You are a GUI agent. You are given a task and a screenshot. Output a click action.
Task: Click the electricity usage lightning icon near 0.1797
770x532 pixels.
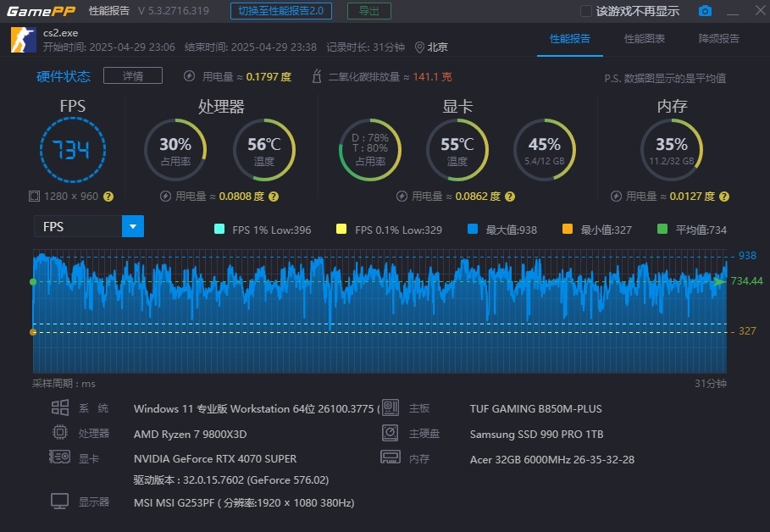(x=189, y=76)
